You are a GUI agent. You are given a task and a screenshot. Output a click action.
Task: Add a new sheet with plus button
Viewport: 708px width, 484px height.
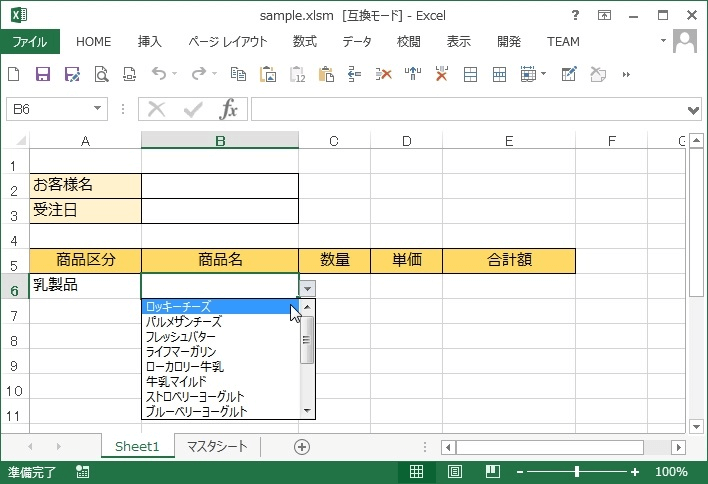click(301, 446)
